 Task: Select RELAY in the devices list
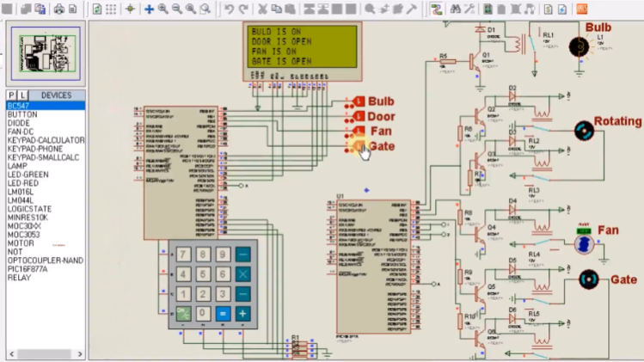[x=19, y=278]
